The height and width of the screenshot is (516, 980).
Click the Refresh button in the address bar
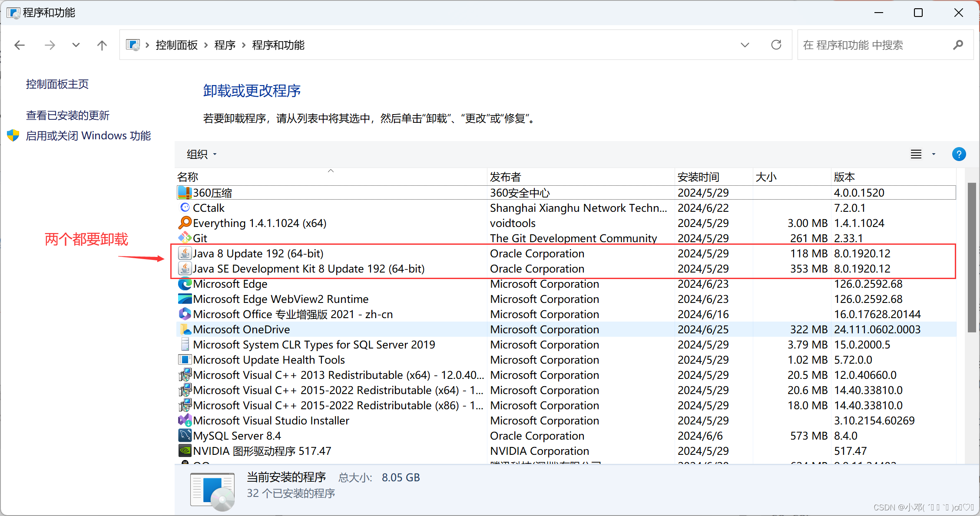point(776,45)
